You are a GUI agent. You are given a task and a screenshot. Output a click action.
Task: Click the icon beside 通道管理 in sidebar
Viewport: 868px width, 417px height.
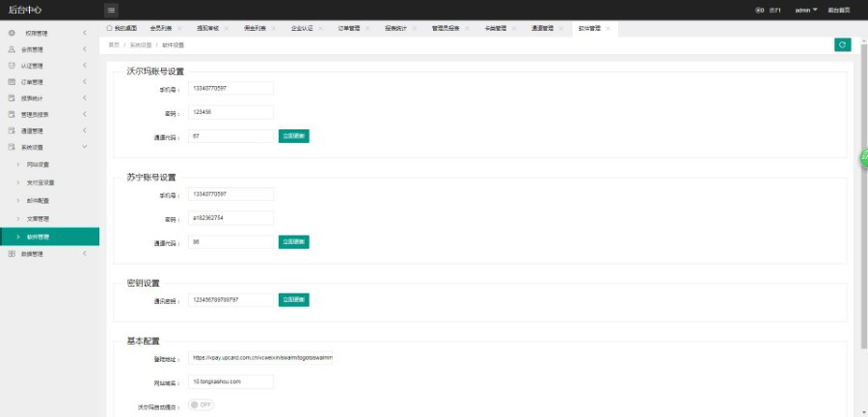(12, 130)
